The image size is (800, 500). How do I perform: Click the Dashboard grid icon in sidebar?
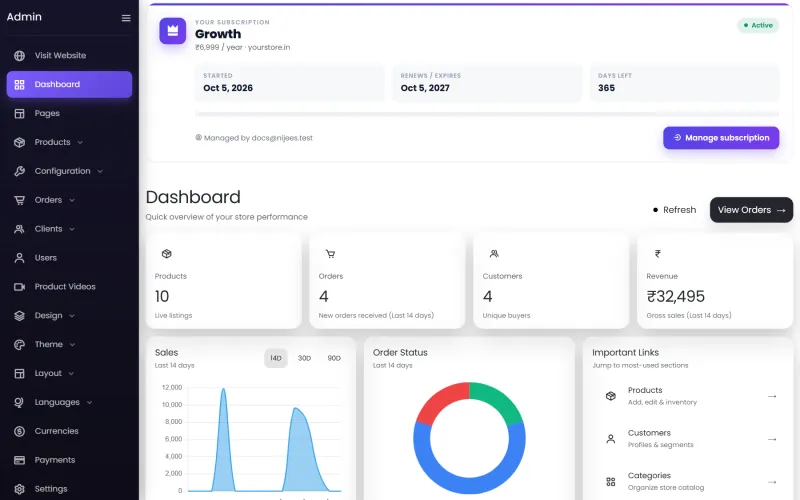click(19, 85)
